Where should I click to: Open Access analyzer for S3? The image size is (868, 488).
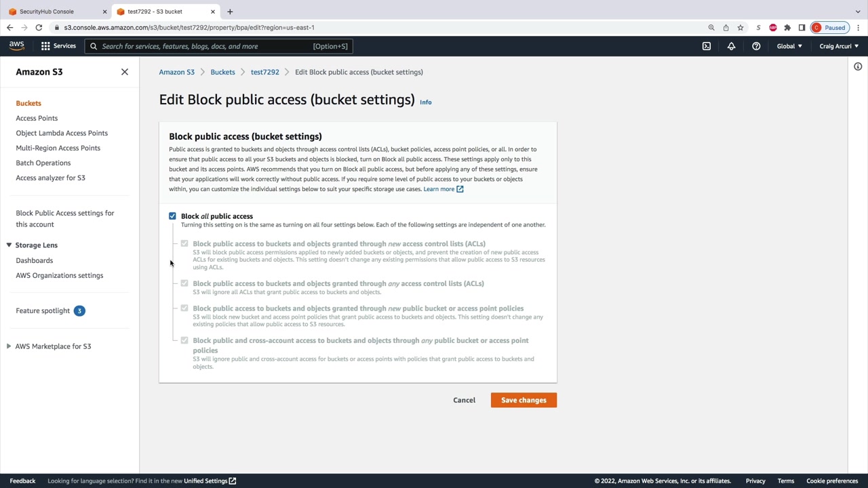point(51,178)
